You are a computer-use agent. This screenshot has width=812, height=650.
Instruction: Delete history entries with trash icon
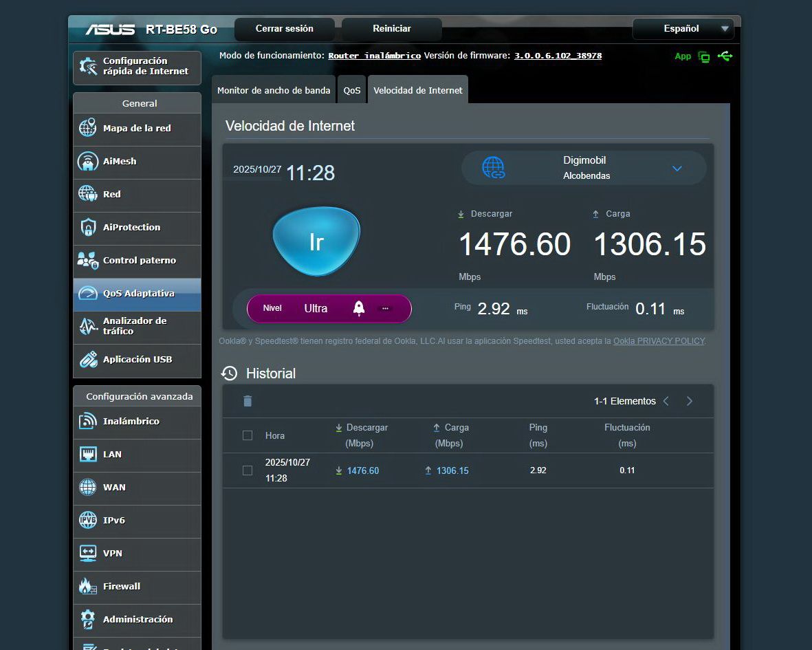248,401
